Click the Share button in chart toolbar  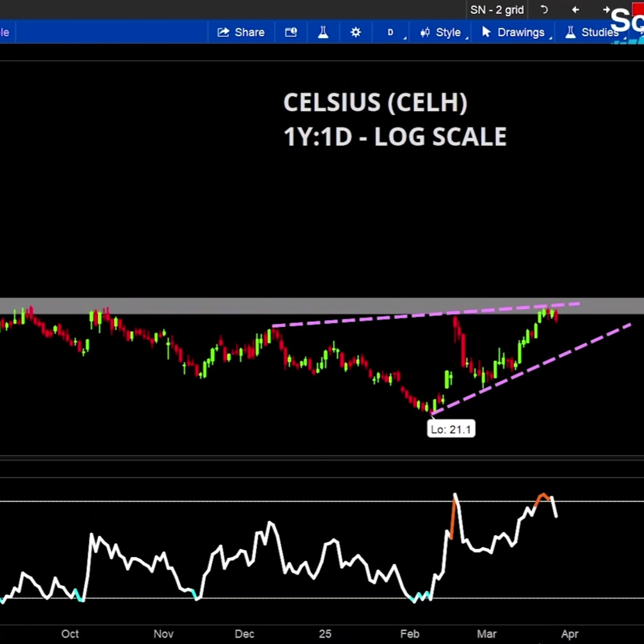241,32
